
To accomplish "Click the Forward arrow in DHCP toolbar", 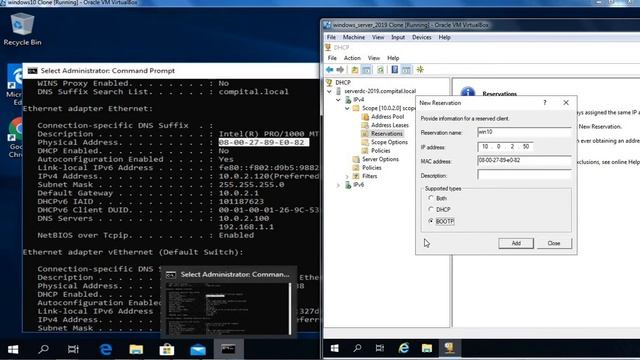I will click(x=340, y=70).
